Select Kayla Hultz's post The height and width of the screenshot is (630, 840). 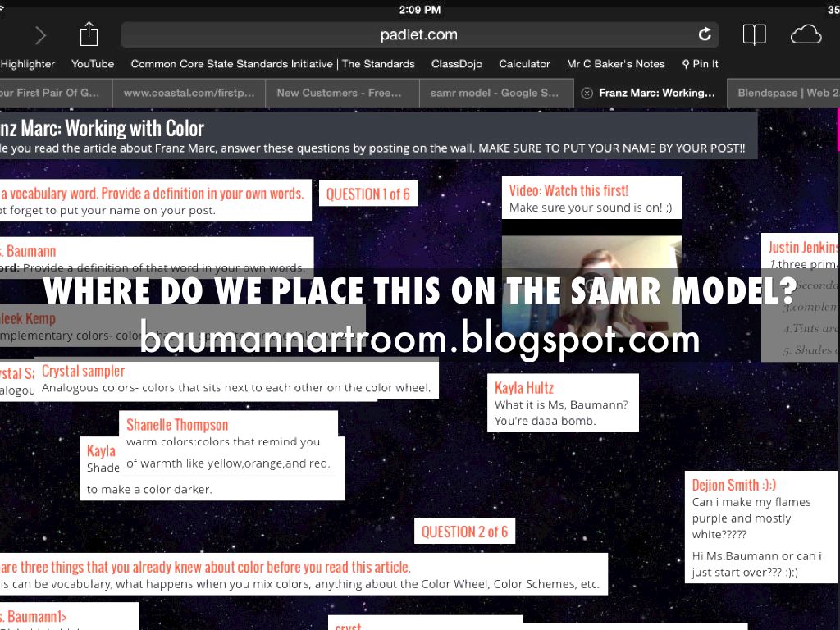pos(563,403)
